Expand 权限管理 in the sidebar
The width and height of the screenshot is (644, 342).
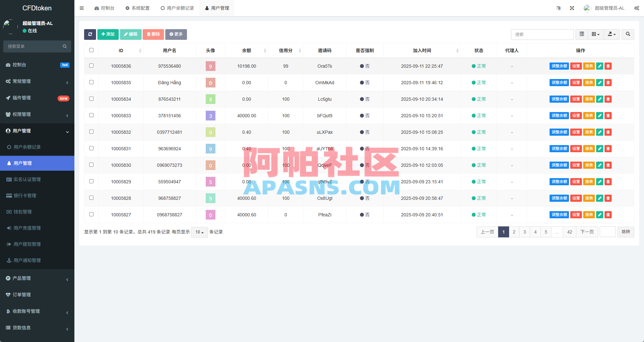[x=37, y=114]
